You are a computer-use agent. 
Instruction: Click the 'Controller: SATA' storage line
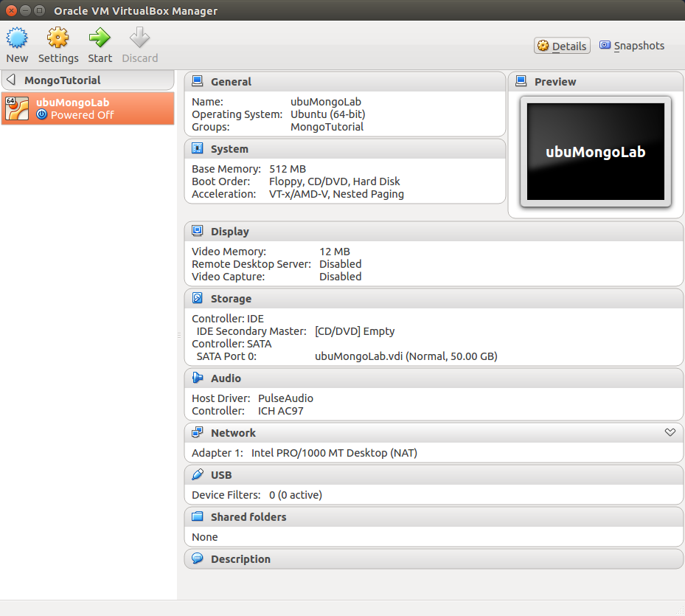(232, 344)
